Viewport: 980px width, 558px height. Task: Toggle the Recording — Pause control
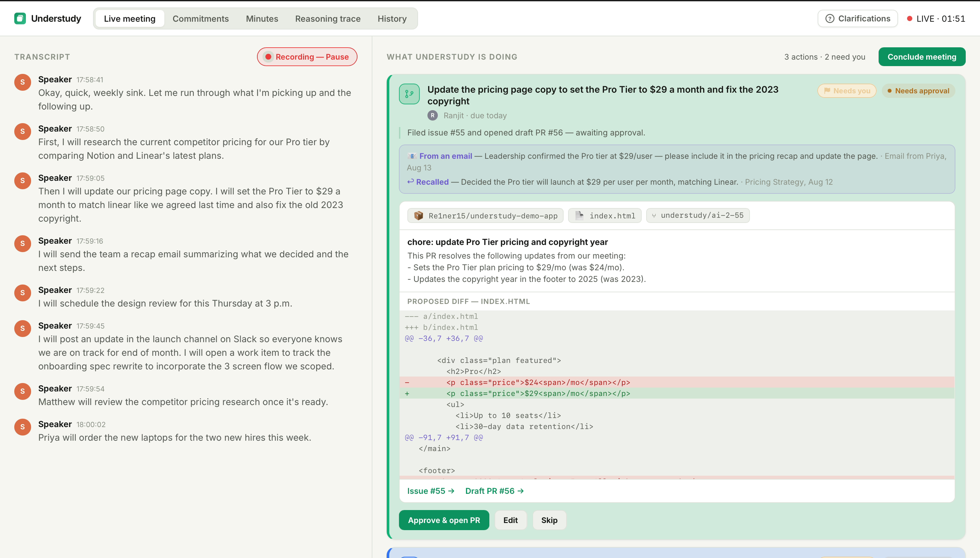307,57
